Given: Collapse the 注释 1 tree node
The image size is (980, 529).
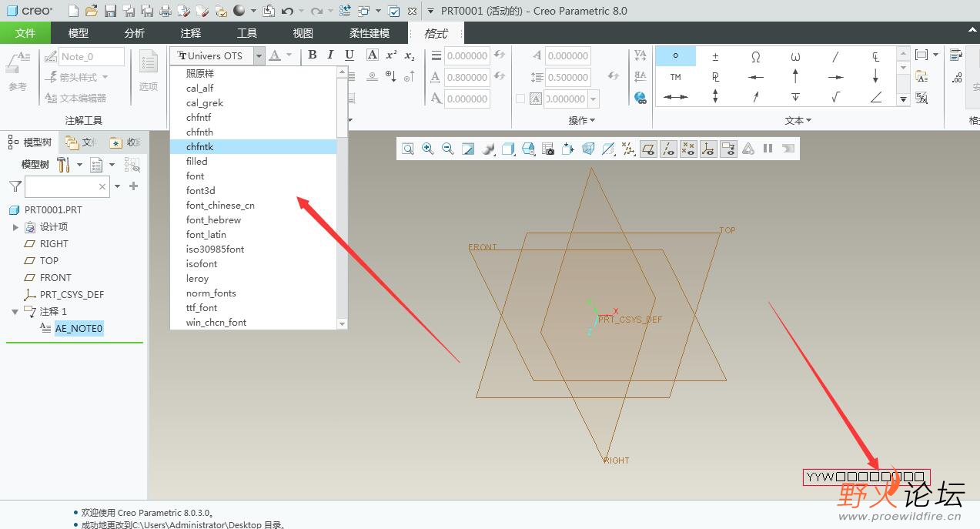Looking at the screenshot, I should (x=15, y=312).
